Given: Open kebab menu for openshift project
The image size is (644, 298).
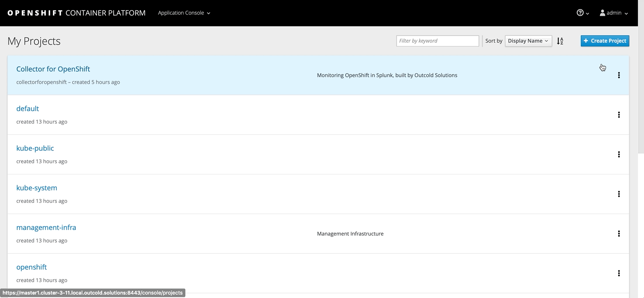Looking at the screenshot, I should click(619, 273).
